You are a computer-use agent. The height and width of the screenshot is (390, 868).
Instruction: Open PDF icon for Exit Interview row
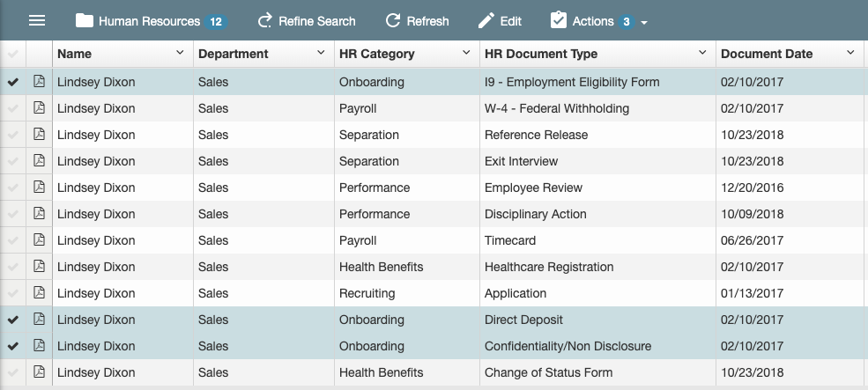click(39, 161)
